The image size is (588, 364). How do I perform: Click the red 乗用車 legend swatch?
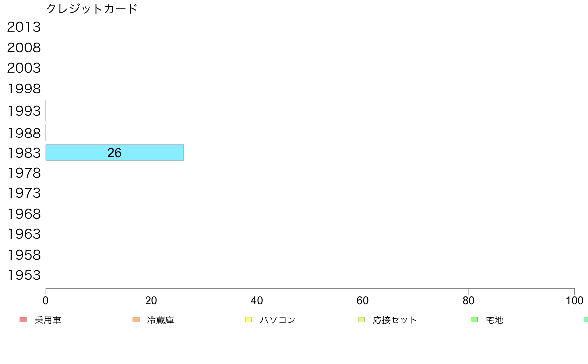[x=23, y=320]
